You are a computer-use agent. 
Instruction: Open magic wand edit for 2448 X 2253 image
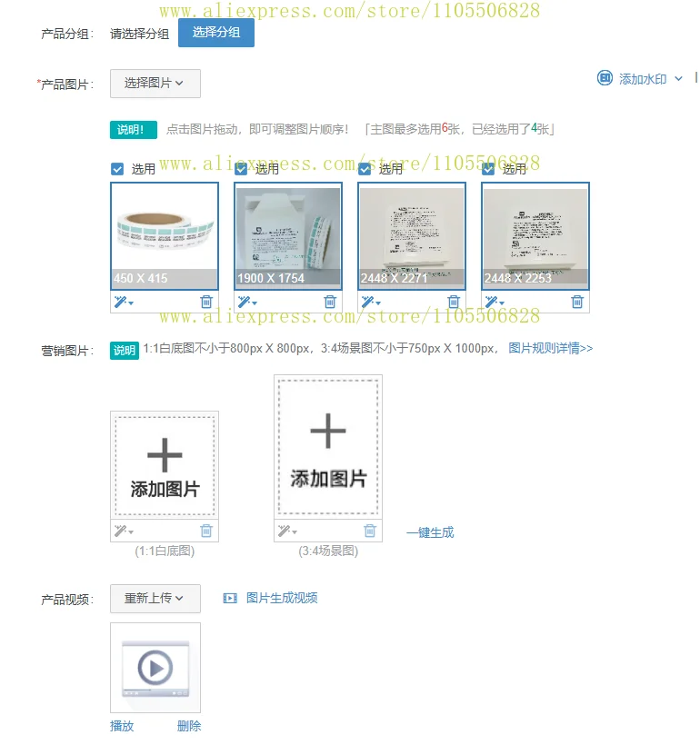tap(495, 302)
